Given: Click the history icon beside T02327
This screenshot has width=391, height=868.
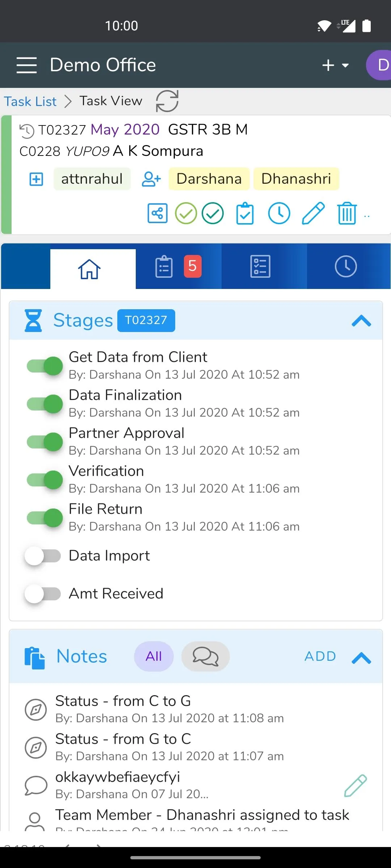Looking at the screenshot, I should click(26, 131).
